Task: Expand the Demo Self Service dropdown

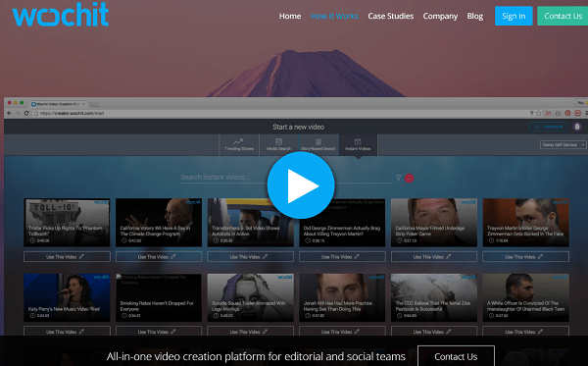Action: point(563,144)
